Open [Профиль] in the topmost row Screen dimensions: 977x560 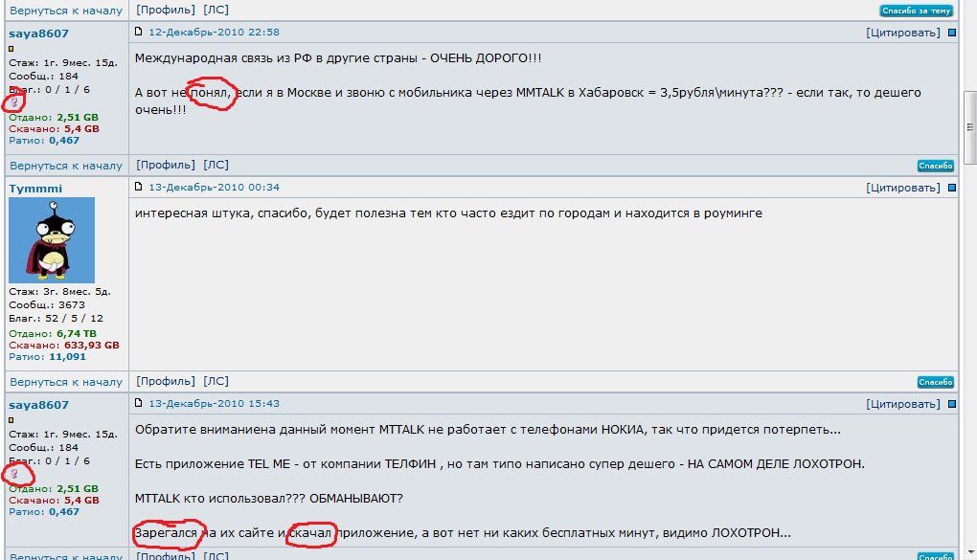(166, 10)
